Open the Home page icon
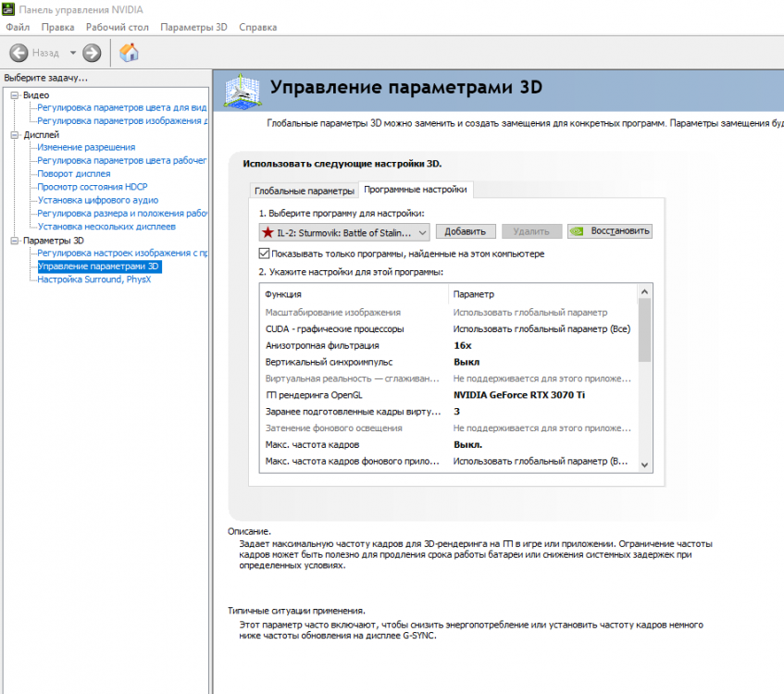The height and width of the screenshot is (694, 784). point(129,53)
